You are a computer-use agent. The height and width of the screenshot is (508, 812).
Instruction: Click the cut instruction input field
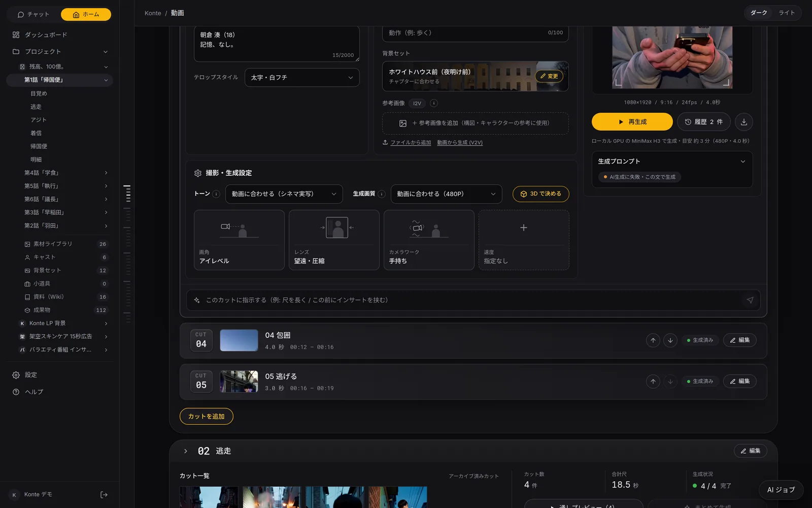tap(473, 300)
